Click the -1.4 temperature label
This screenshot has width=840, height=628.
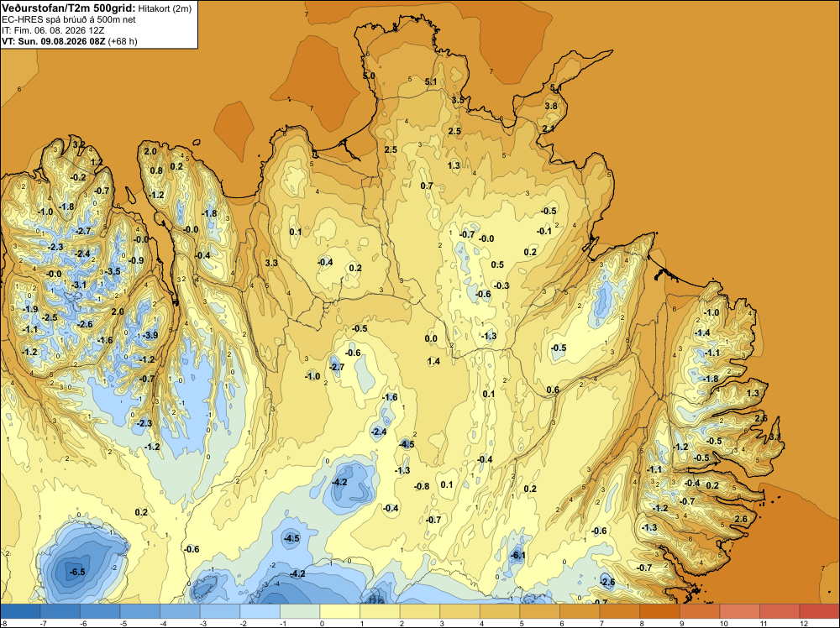tap(702, 333)
